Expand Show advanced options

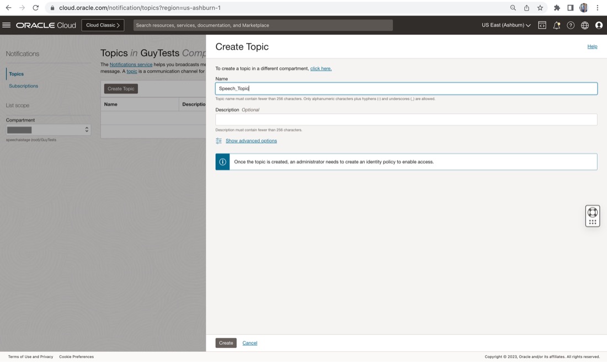coord(251,141)
